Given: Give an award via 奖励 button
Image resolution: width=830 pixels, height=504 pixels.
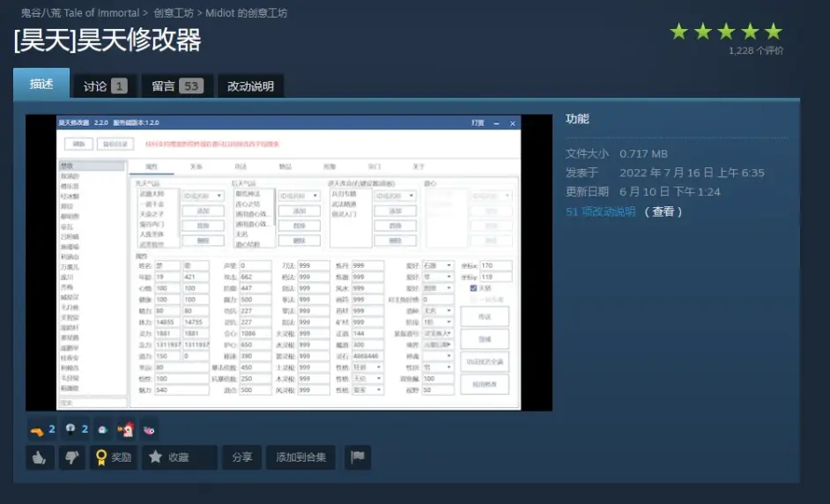Looking at the screenshot, I should pyautogui.click(x=113, y=457).
